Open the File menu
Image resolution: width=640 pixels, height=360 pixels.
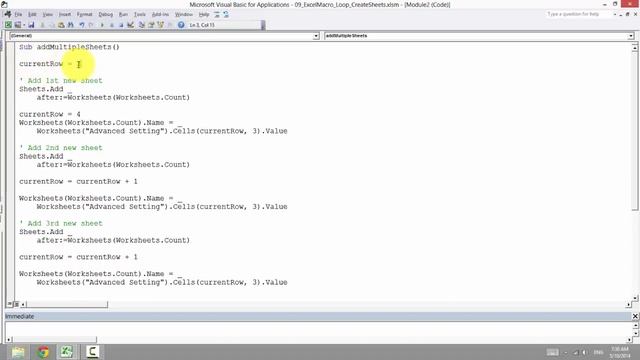18,14
